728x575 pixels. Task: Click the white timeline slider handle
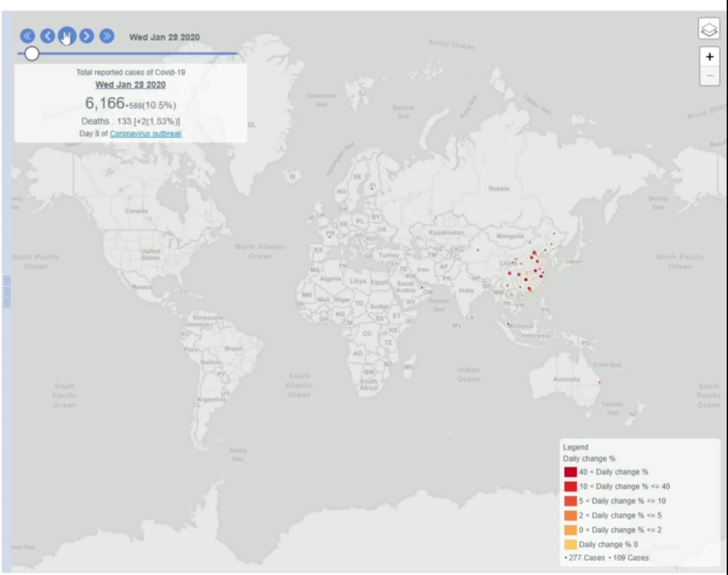point(32,53)
